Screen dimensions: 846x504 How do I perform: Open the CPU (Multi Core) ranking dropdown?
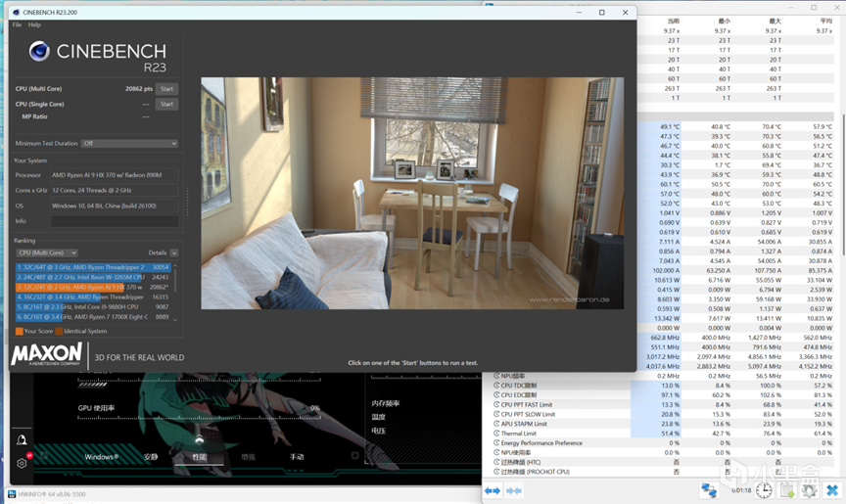pyautogui.click(x=46, y=252)
